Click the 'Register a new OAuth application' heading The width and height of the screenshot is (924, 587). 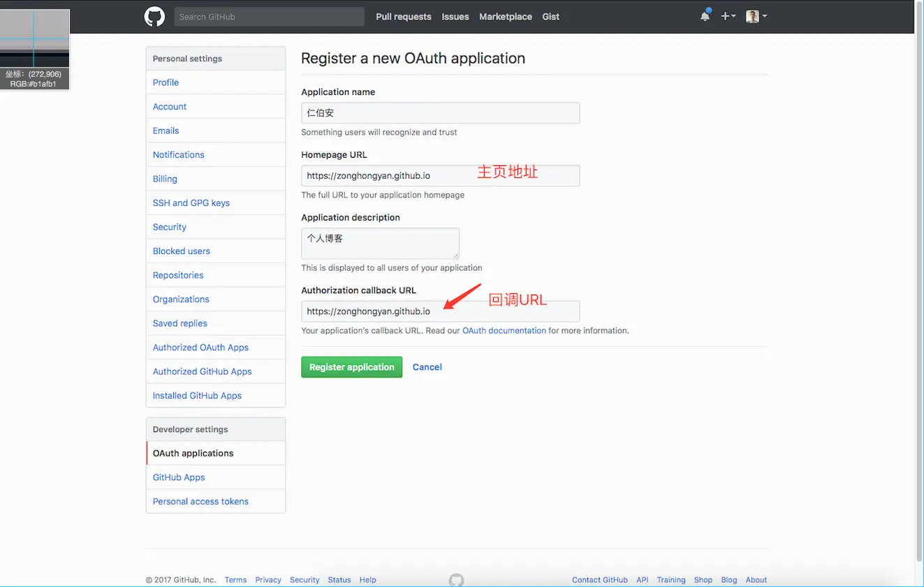[413, 59]
